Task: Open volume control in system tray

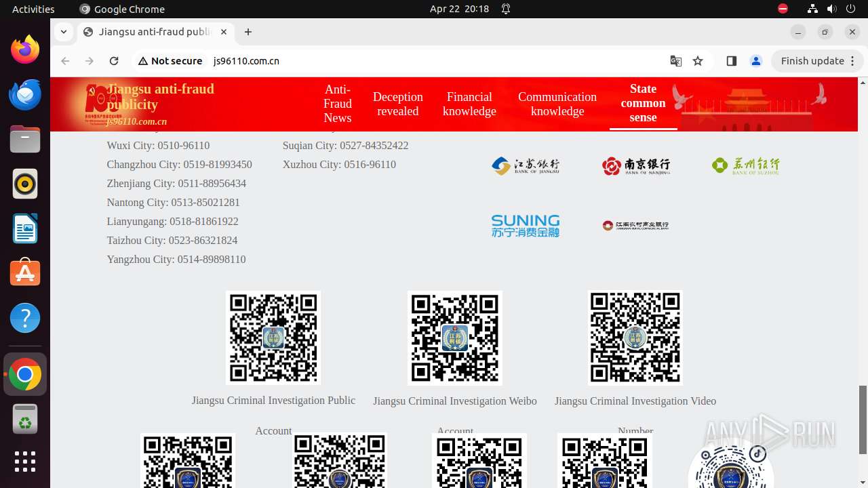Action: [x=831, y=9]
